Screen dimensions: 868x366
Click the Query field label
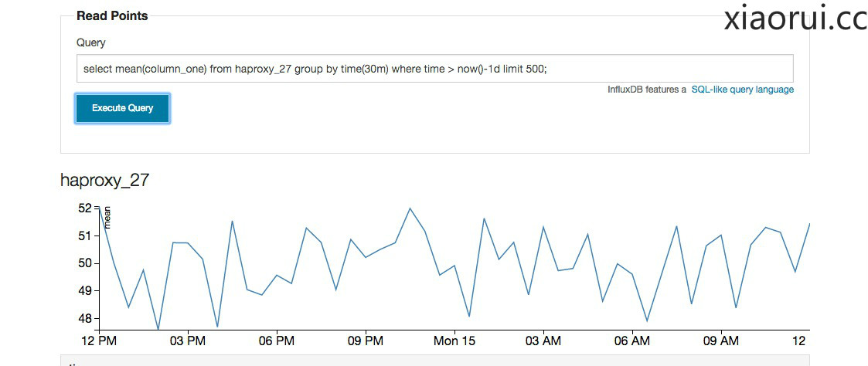pos(91,43)
